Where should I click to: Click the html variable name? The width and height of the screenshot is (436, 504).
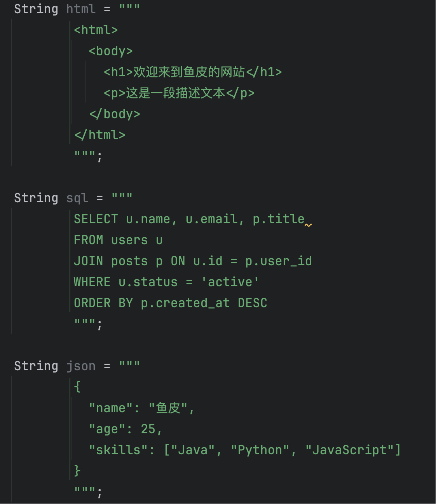click(x=81, y=9)
